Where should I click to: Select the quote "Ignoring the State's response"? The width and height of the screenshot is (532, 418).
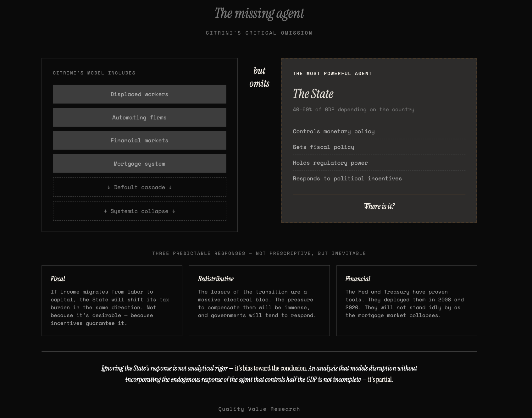pyautogui.click(x=259, y=374)
